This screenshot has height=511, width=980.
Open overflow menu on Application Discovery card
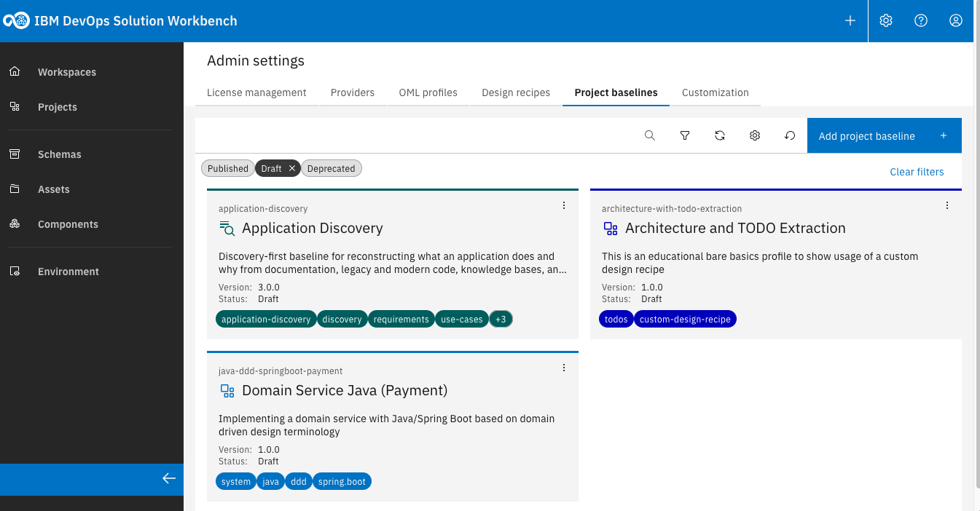point(564,205)
